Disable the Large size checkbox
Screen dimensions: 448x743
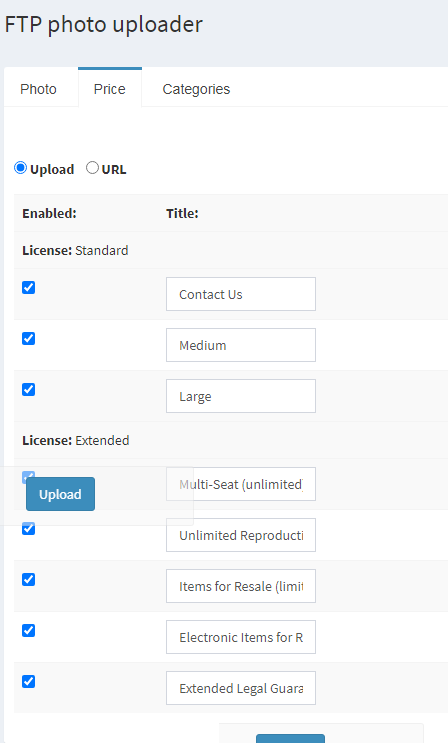pos(28,390)
